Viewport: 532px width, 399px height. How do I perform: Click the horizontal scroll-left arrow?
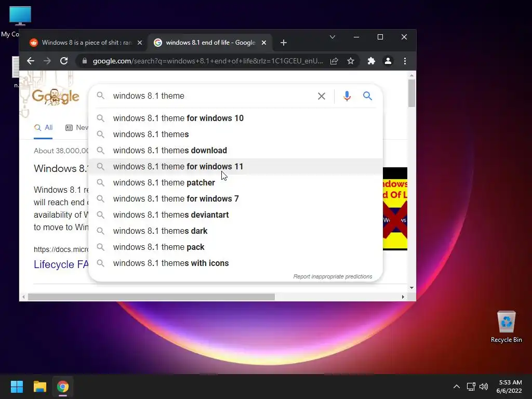click(23, 297)
